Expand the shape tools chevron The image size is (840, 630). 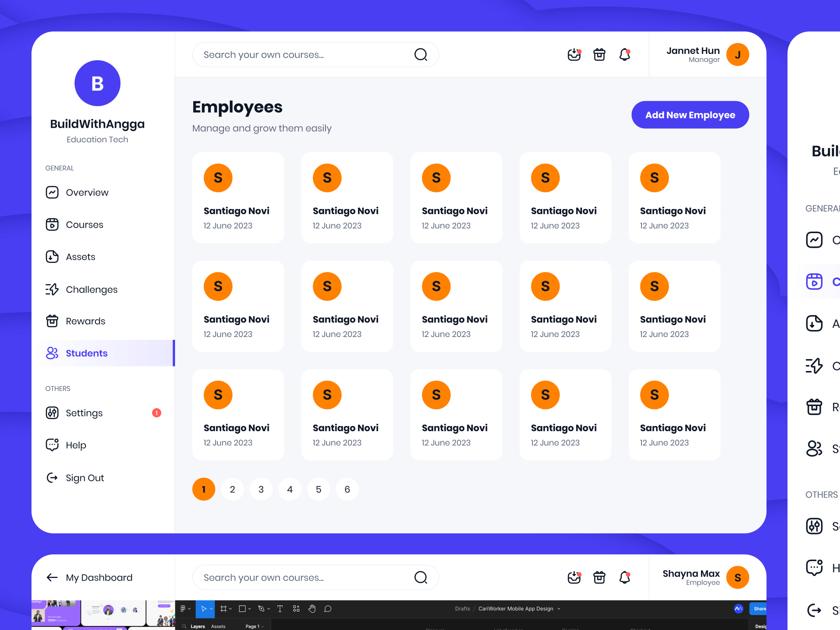[x=250, y=609]
